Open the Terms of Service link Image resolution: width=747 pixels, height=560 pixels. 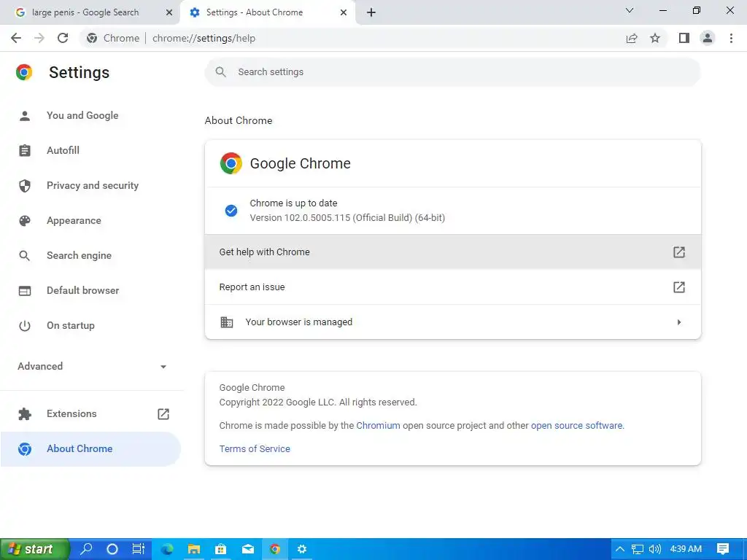point(255,449)
